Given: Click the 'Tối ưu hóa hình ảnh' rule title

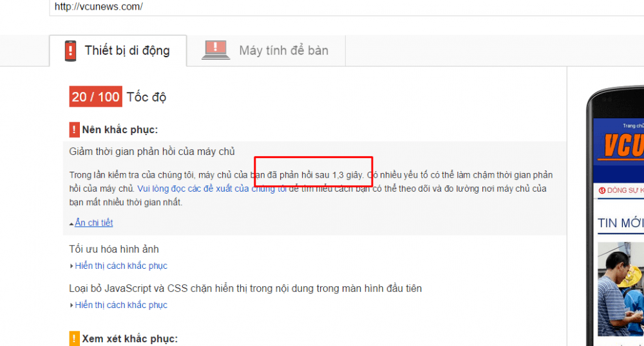Looking at the screenshot, I should (x=114, y=250).
